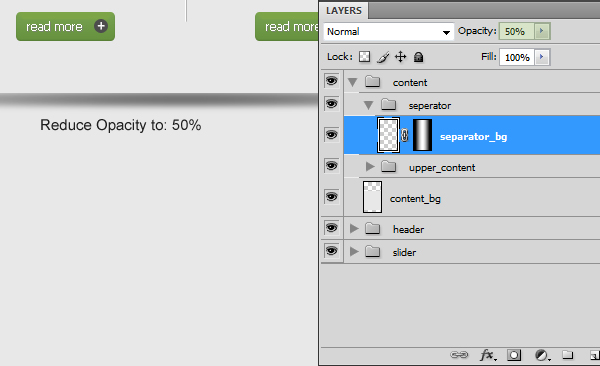The width and height of the screenshot is (600, 366).
Task: Click the content_bg layer thumbnail
Action: (372, 197)
